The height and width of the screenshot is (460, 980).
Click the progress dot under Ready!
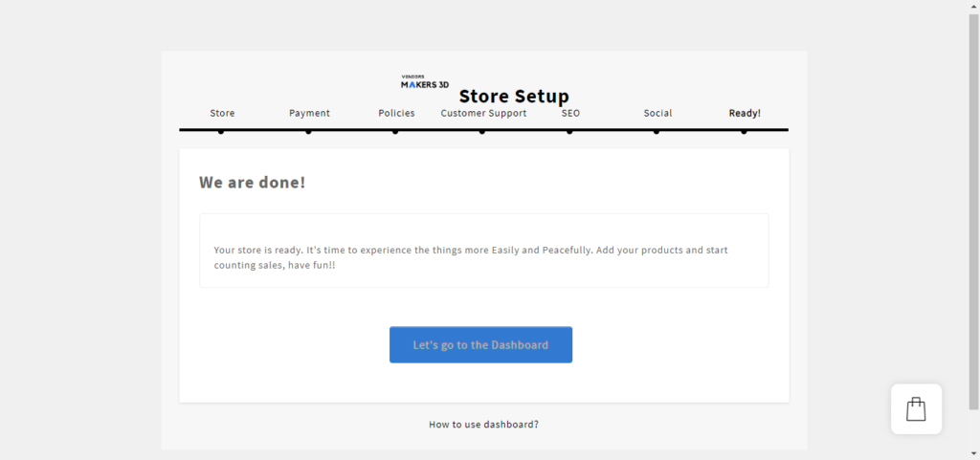click(x=744, y=132)
